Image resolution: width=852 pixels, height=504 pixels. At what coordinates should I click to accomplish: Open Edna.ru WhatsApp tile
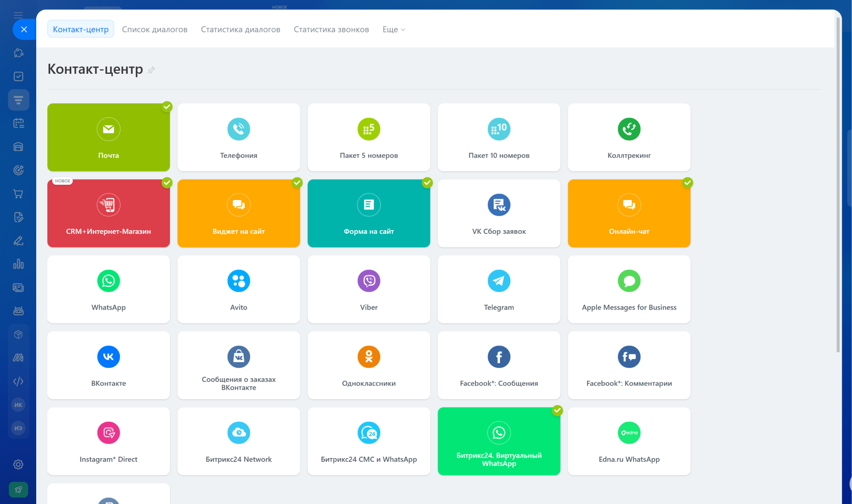tap(629, 441)
